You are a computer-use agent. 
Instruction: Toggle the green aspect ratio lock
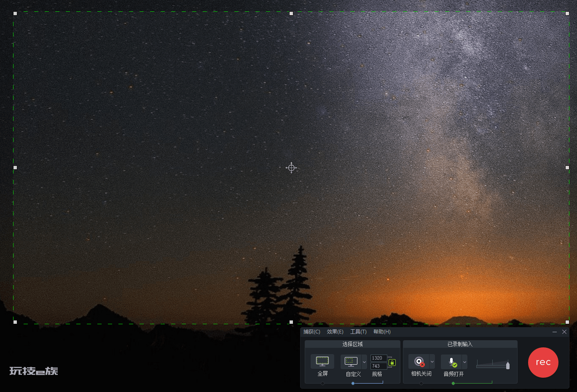392,363
